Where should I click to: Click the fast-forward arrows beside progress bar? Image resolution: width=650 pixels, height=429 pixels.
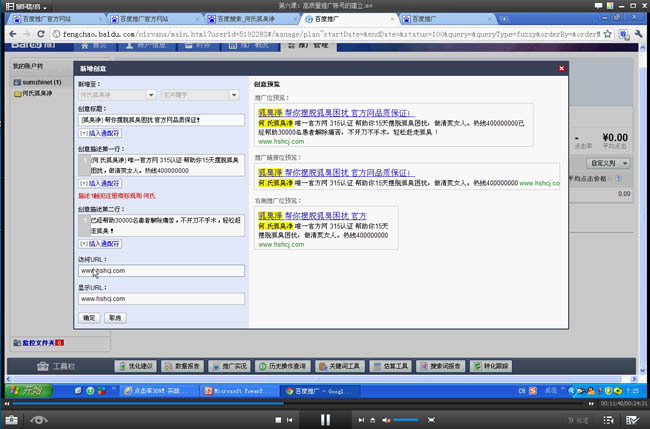[591, 403]
